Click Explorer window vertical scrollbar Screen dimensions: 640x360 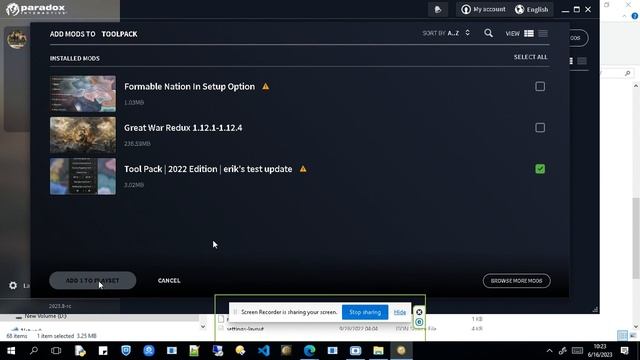point(636,238)
